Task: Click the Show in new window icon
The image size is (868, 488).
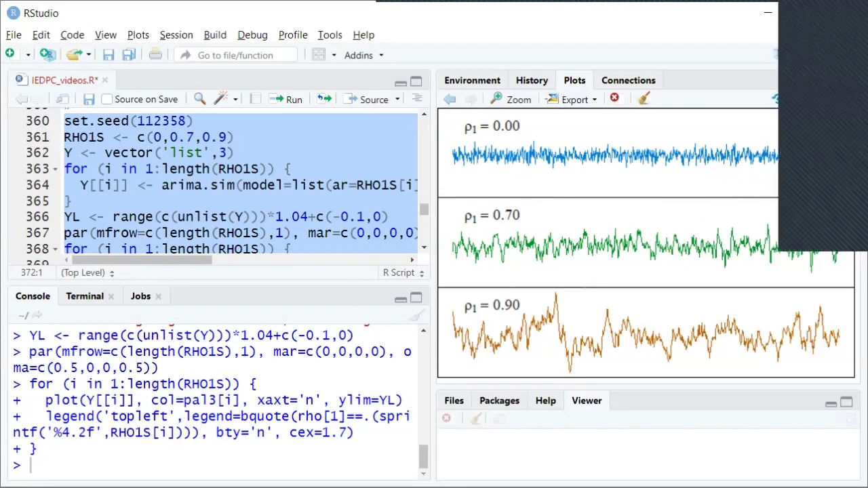Action: coord(62,99)
